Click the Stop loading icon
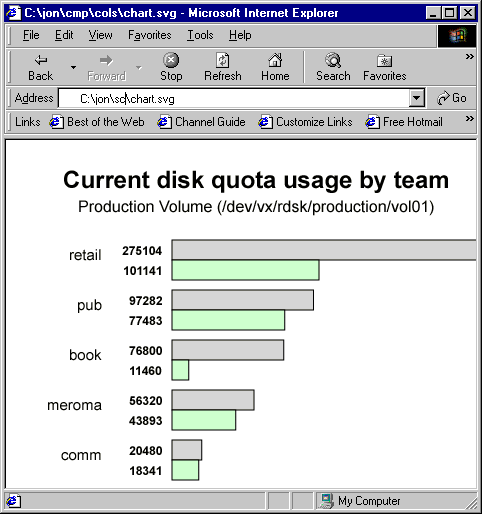This screenshot has width=482, height=514. [x=171, y=60]
